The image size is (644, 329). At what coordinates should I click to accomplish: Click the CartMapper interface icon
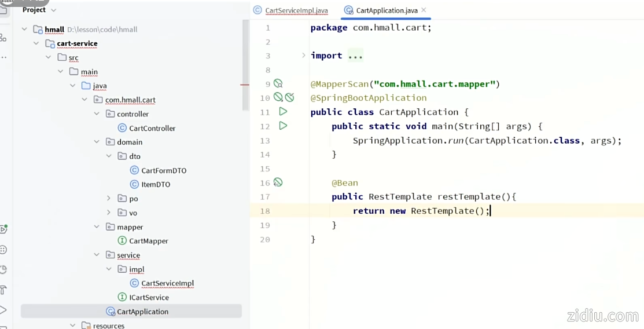point(122,241)
